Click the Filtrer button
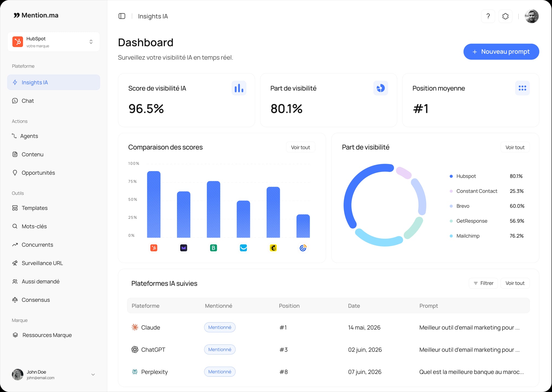This screenshot has width=552, height=392. (x=483, y=283)
